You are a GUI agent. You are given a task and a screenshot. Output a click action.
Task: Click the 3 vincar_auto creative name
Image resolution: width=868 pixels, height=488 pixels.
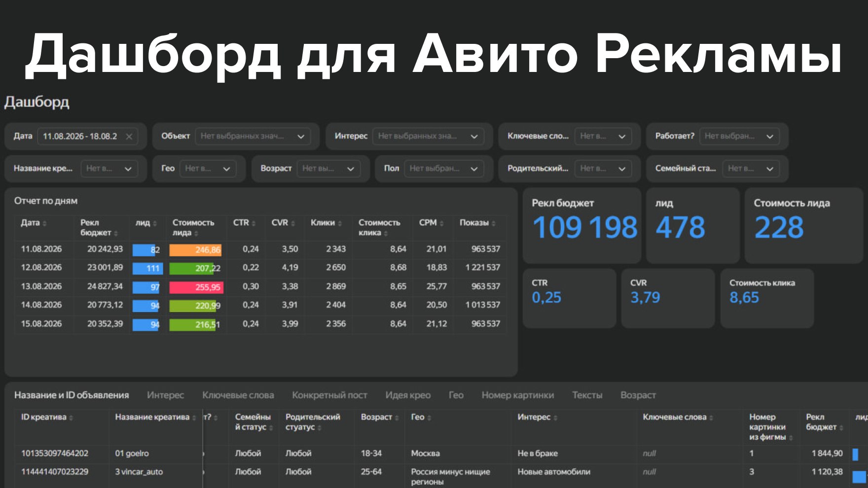tap(139, 472)
